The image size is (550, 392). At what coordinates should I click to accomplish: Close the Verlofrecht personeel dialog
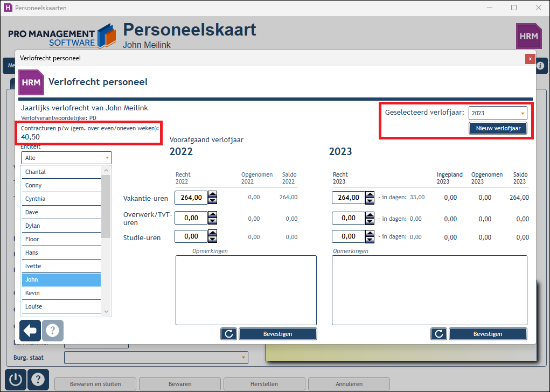[x=530, y=59]
